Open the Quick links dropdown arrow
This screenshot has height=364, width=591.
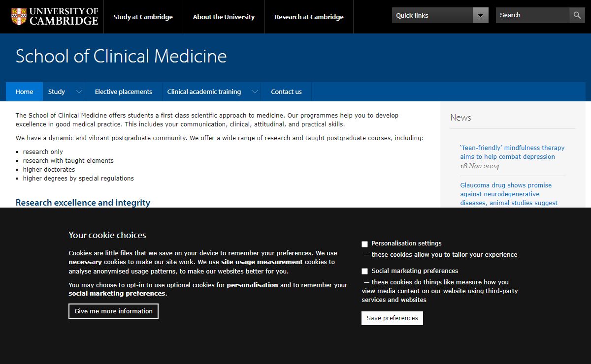tap(480, 16)
